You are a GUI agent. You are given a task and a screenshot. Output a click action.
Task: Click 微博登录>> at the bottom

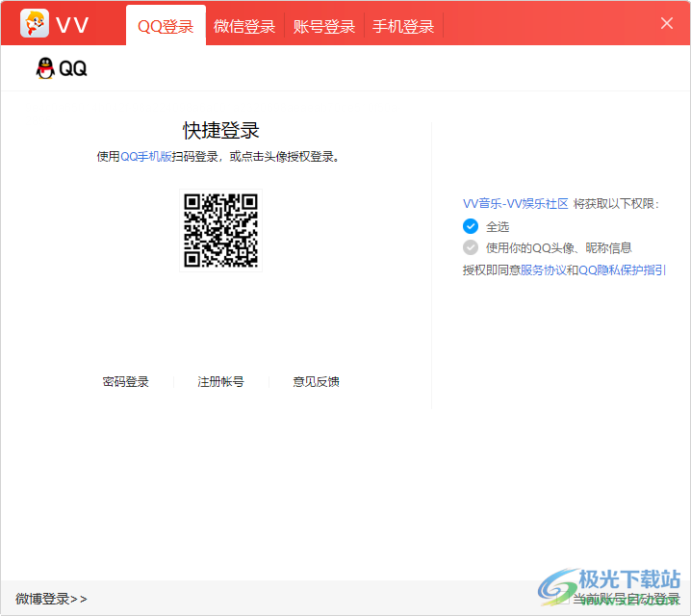[x=51, y=599]
